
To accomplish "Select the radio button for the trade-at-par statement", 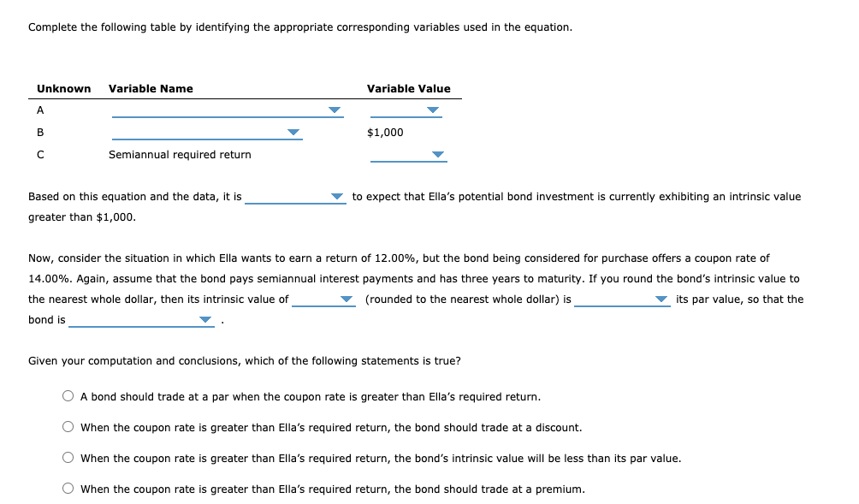I will click(x=67, y=394).
